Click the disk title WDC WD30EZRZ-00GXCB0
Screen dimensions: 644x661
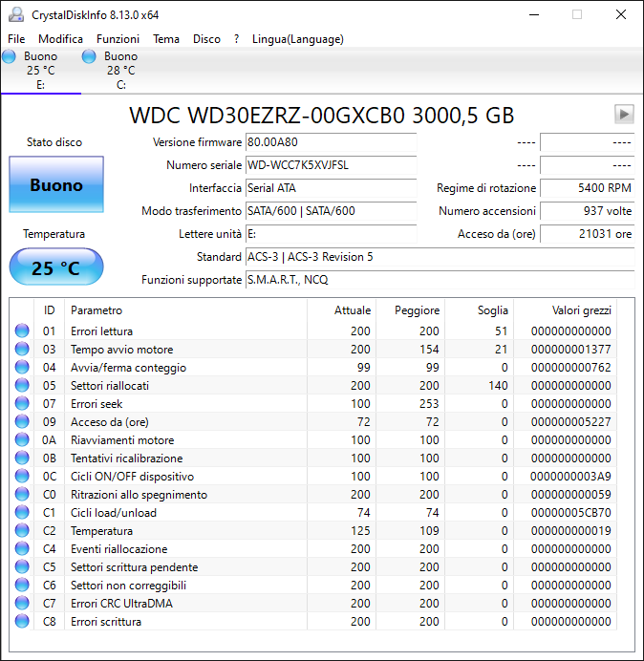click(x=322, y=116)
